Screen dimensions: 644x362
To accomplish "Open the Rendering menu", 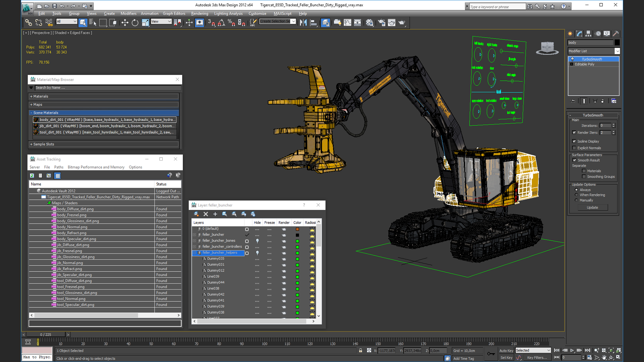I will pos(200,13).
